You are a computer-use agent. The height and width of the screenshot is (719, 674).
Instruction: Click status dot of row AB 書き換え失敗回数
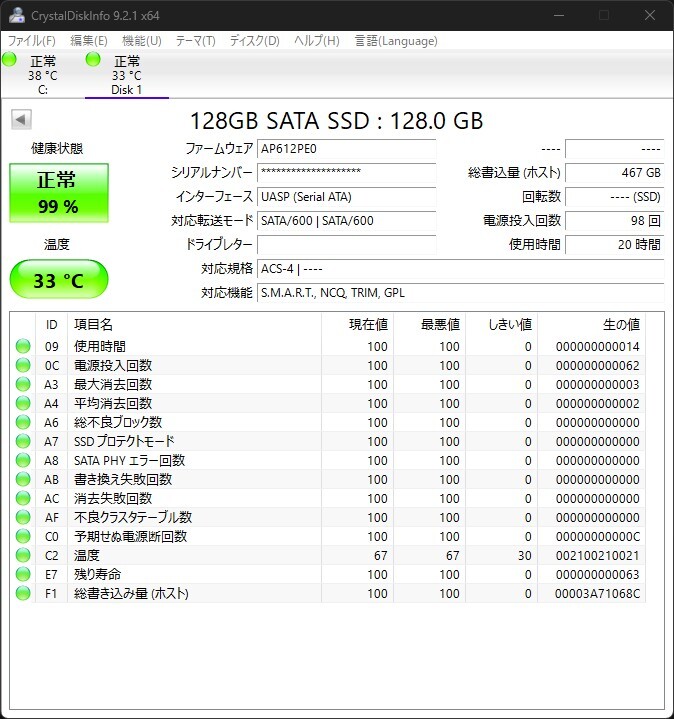pyautogui.click(x=23, y=479)
